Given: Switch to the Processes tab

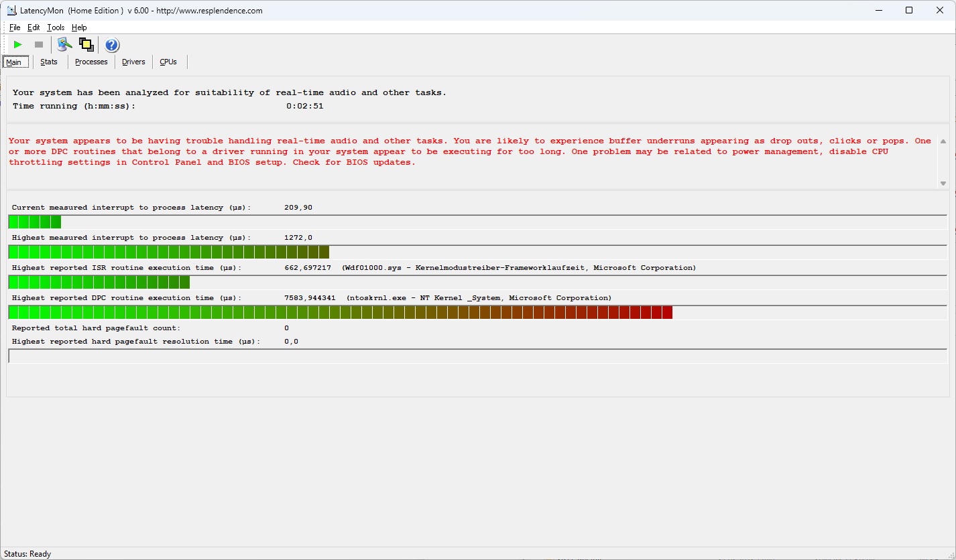Looking at the screenshot, I should pos(91,62).
